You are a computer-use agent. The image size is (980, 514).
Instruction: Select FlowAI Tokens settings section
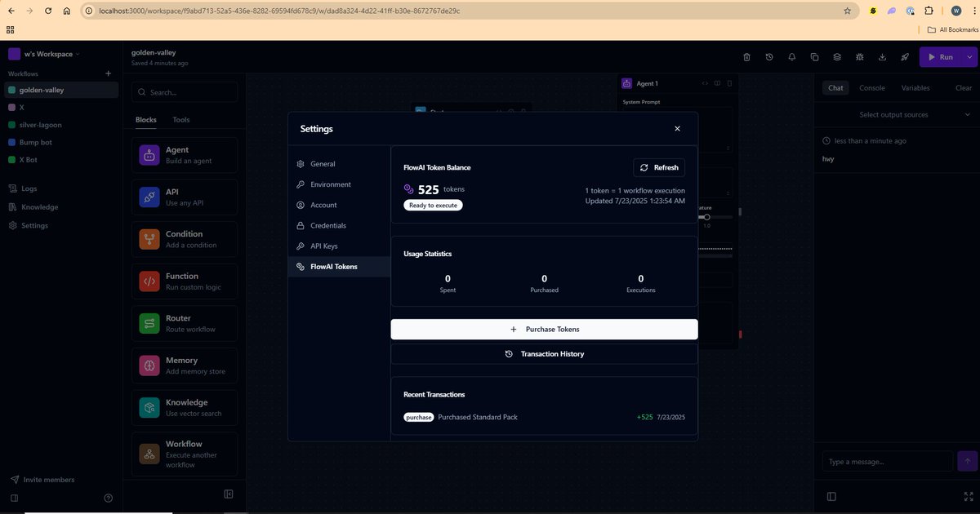(339, 267)
